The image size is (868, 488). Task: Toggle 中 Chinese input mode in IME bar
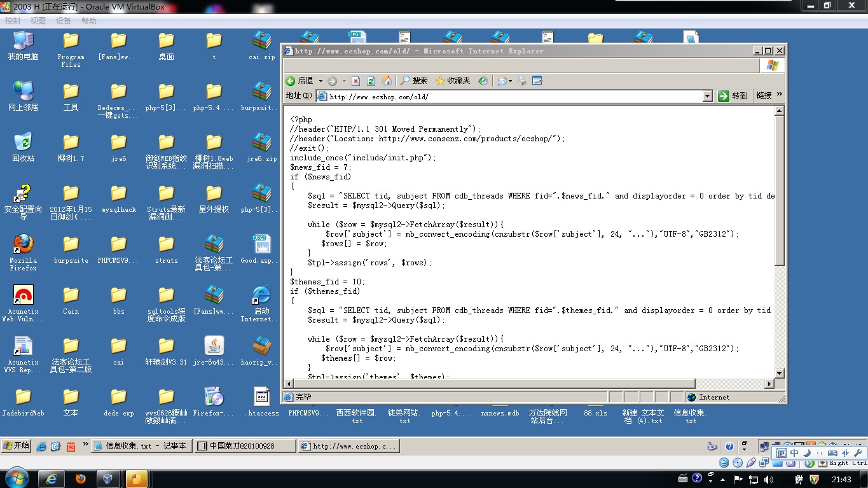click(x=795, y=453)
